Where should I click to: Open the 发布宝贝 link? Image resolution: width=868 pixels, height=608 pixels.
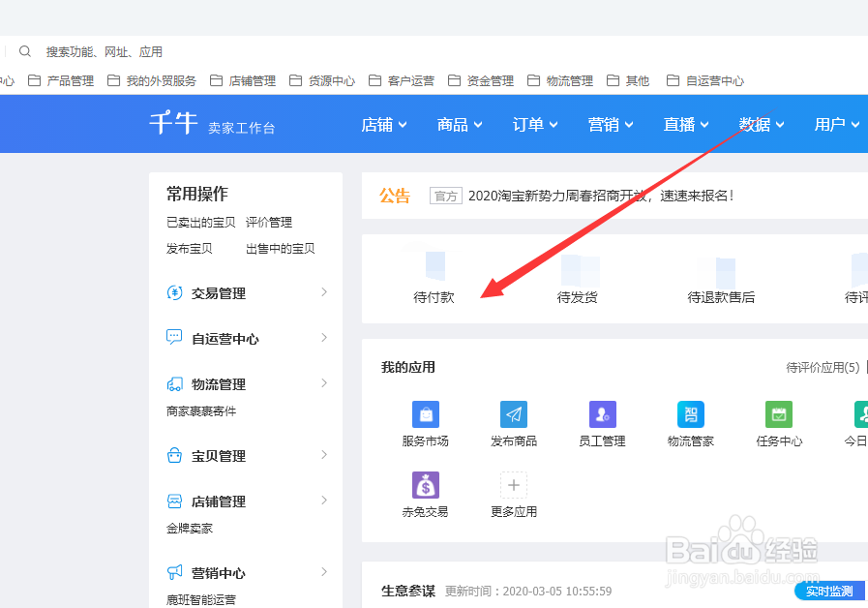(190, 248)
